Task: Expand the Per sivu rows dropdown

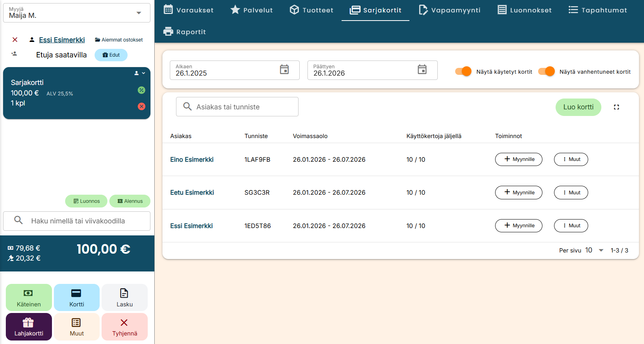Action: pyautogui.click(x=601, y=251)
